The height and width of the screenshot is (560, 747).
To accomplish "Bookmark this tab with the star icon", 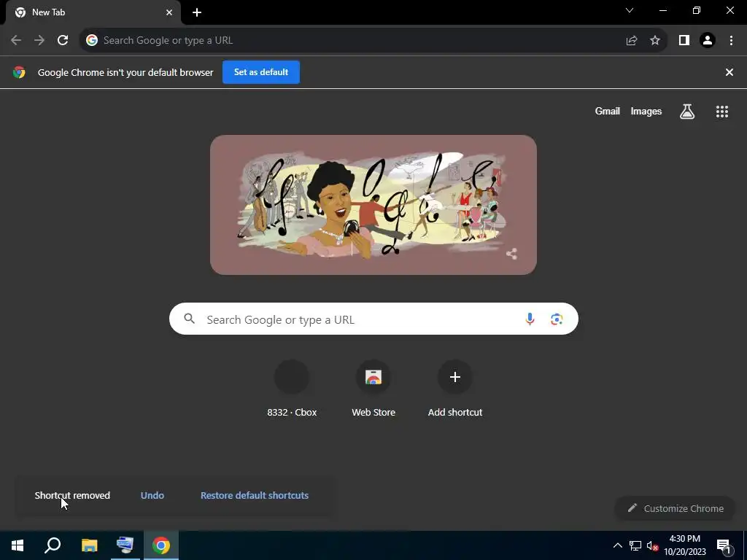I will (655, 41).
